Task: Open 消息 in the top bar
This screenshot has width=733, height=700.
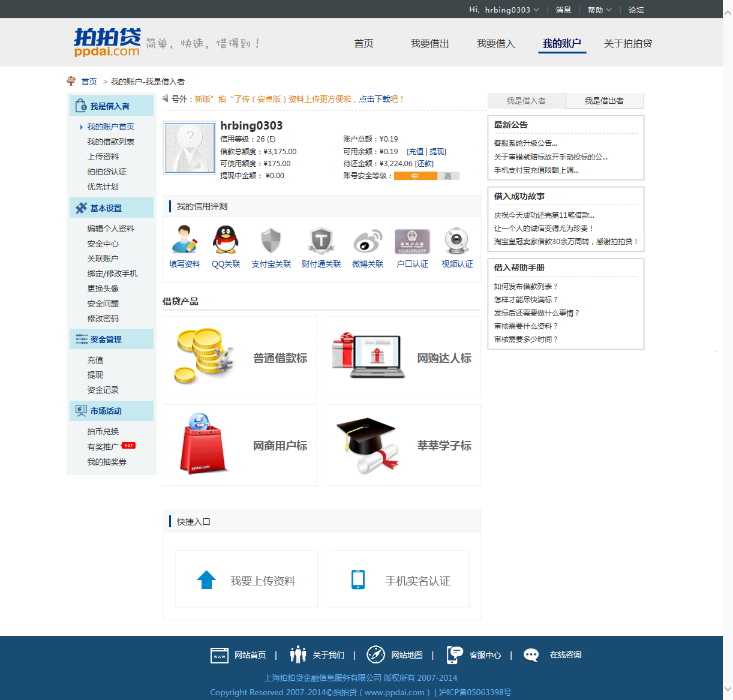Action: (x=563, y=10)
